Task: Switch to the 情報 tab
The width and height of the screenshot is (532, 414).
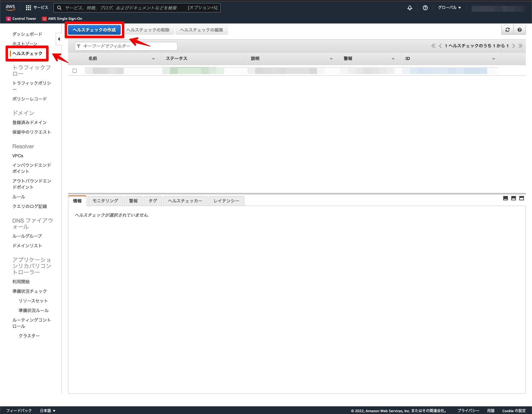Action: tap(77, 201)
